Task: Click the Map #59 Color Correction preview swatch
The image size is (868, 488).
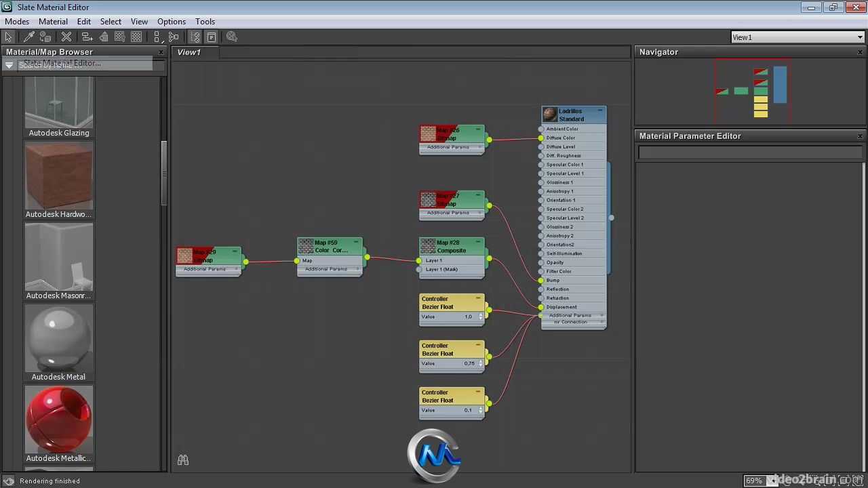Action: pos(306,246)
